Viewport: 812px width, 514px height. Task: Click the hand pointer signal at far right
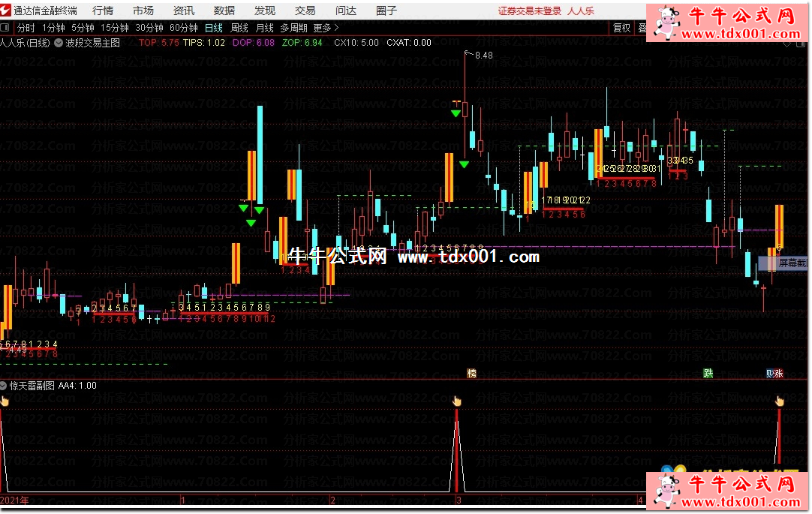click(779, 401)
